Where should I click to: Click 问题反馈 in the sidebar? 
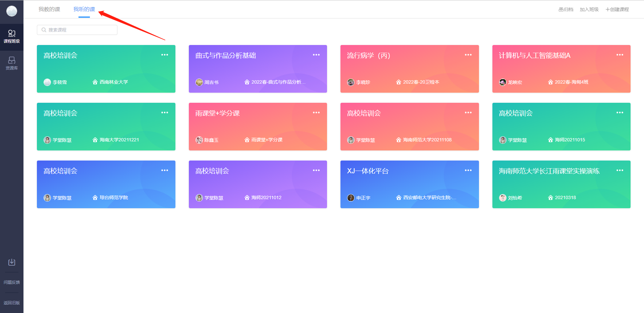click(12, 282)
